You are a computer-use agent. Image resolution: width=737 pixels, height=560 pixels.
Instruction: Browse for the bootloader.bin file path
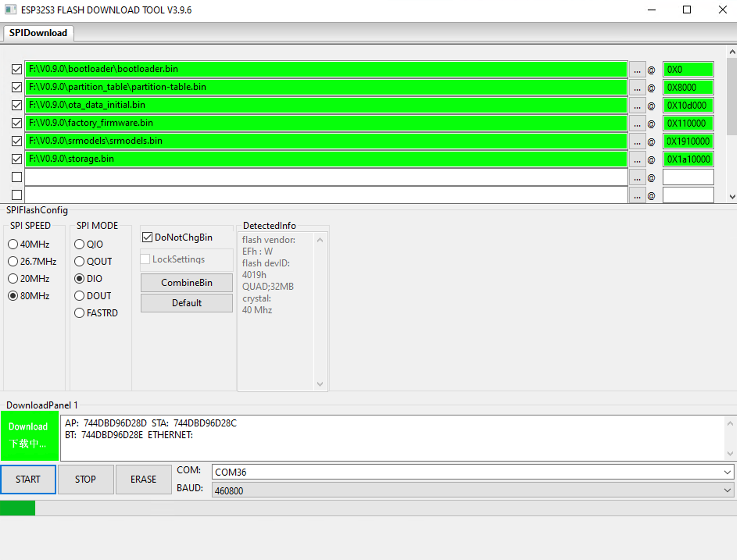(637, 70)
